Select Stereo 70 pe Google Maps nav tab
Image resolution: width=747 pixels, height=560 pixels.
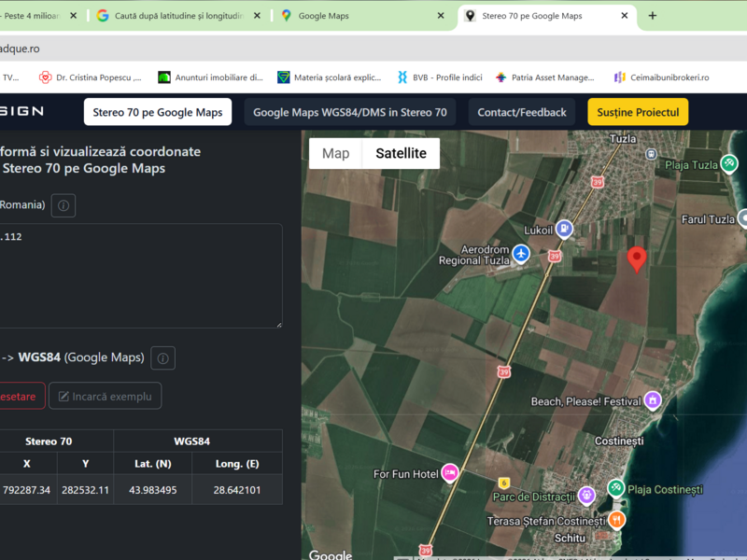pos(158,112)
